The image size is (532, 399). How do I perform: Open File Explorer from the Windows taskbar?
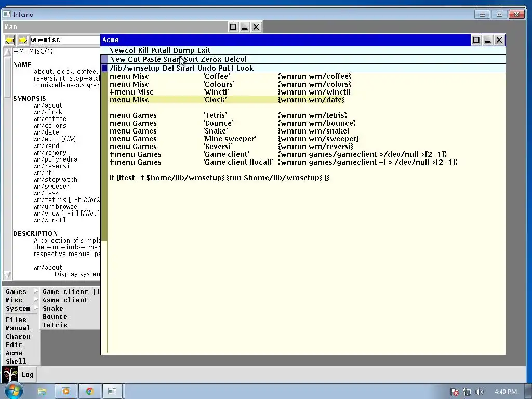coord(42,392)
